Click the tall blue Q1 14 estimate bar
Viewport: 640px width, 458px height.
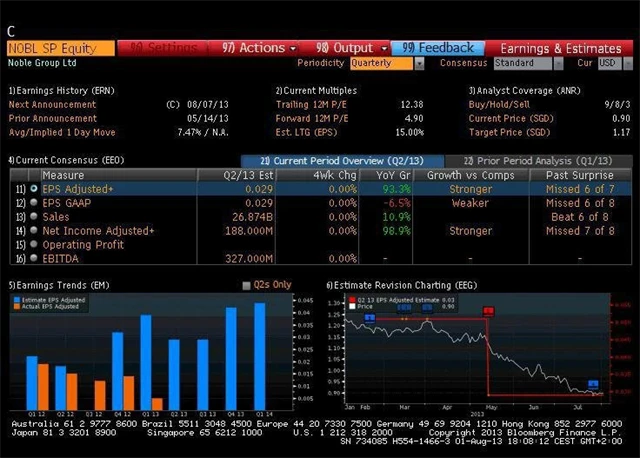(x=260, y=356)
